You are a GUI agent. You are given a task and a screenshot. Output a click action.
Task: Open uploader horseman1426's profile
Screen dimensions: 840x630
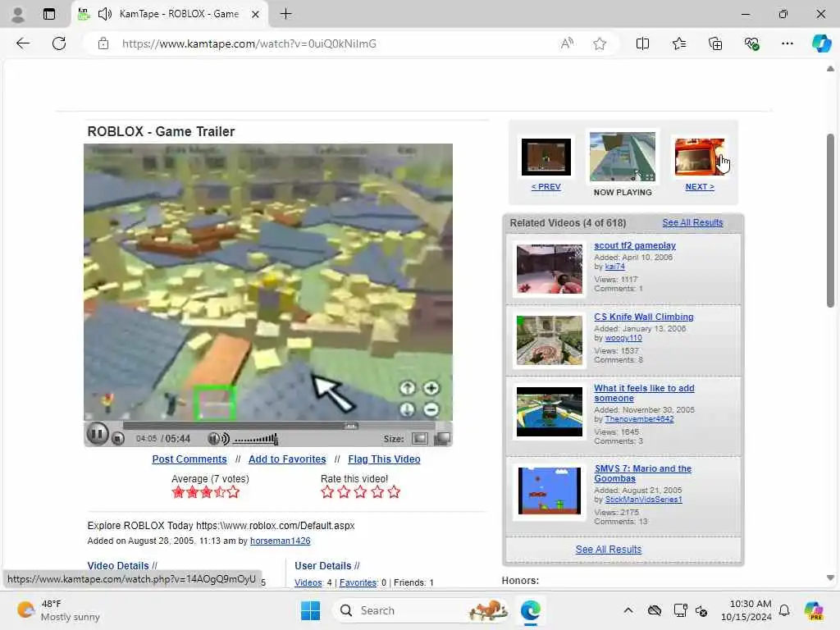[x=281, y=541]
